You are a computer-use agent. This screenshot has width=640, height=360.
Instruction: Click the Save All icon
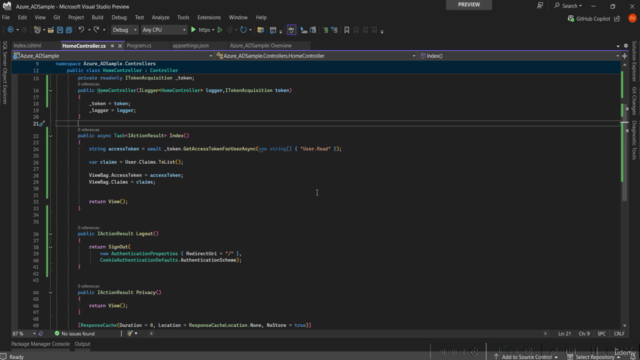point(69,30)
